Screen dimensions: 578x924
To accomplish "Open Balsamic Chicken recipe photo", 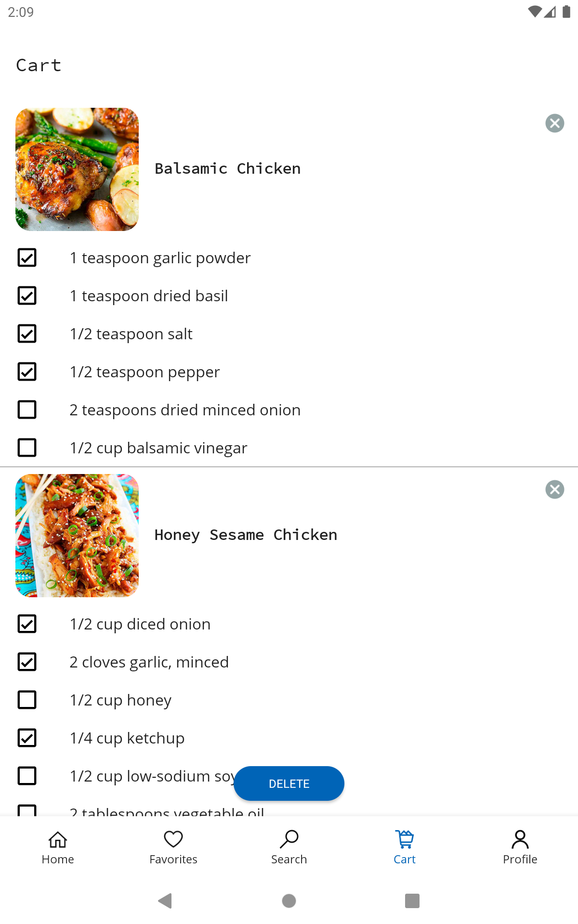I will (77, 169).
